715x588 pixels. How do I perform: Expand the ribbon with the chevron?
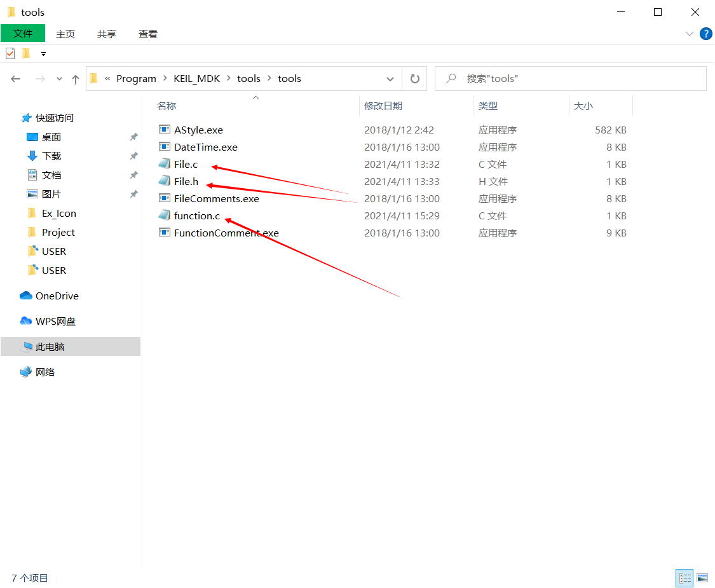tap(690, 34)
